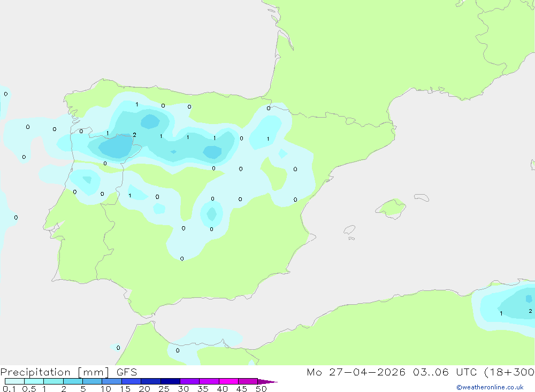Click legend label "20"
The image size is (535, 392).
click(144, 389)
